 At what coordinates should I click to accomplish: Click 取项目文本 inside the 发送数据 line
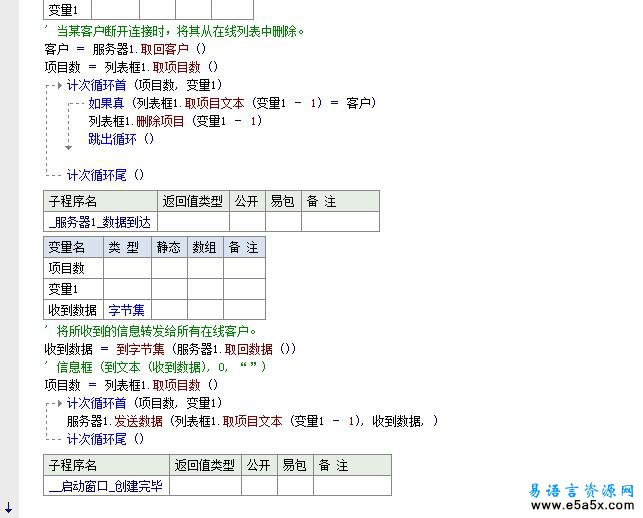(253, 421)
